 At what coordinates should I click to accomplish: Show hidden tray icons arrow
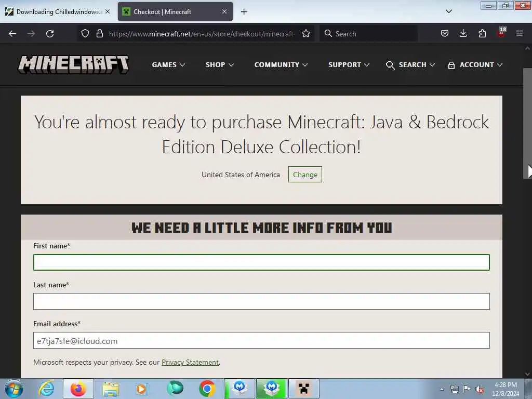[x=442, y=389]
